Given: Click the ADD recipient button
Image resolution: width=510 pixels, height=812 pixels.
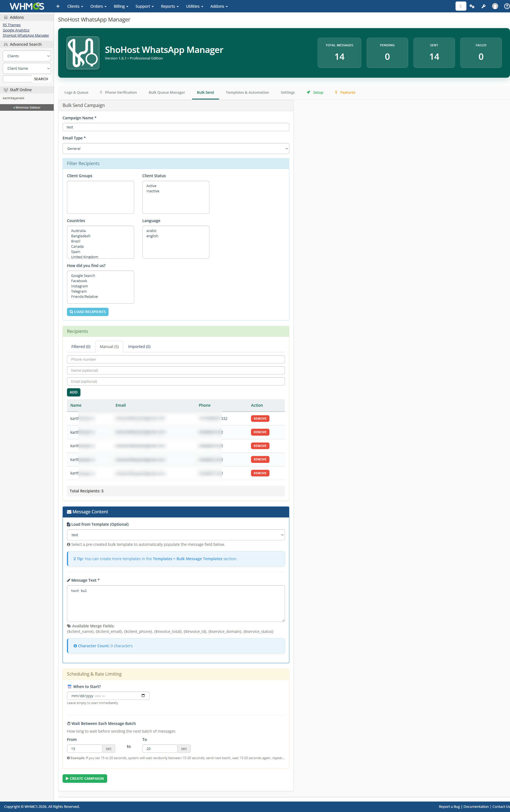Looking at the screenshot, I should coord(74,393).
